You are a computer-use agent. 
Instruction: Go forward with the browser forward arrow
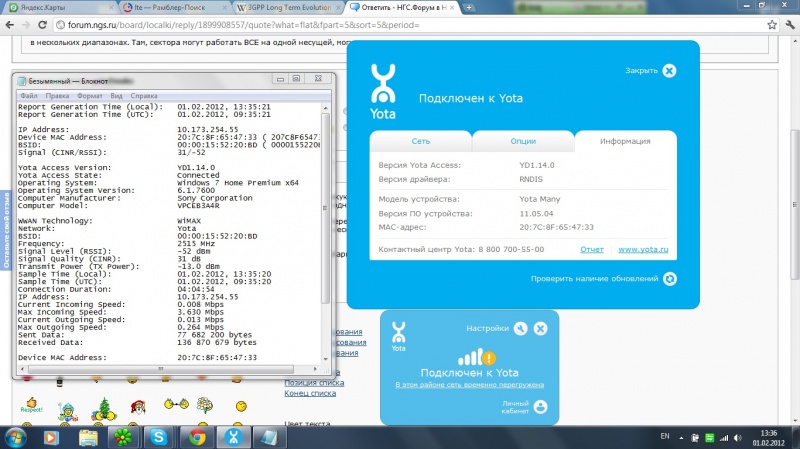(x=26, y=24)
